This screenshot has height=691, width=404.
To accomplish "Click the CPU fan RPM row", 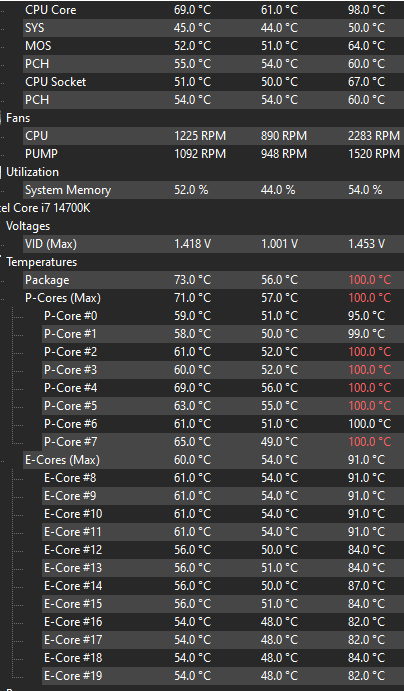I will click(213, 136).
